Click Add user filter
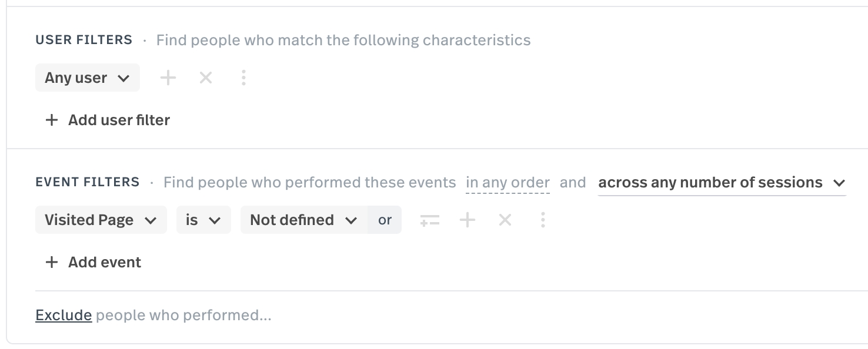Screen dimensions: 868x349 108,120
